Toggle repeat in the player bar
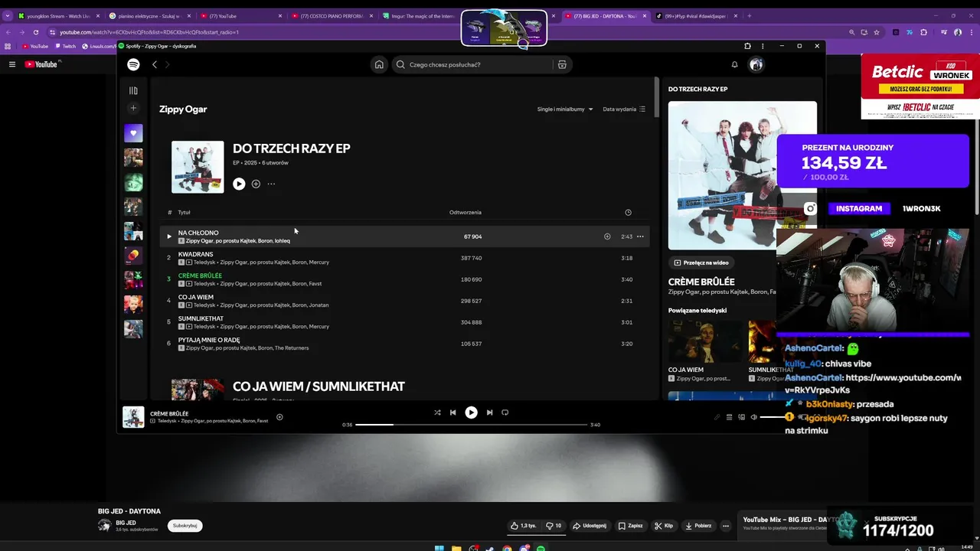Image resolution: width=980 pixels, height=551 pixels. (x=505, y=412)
